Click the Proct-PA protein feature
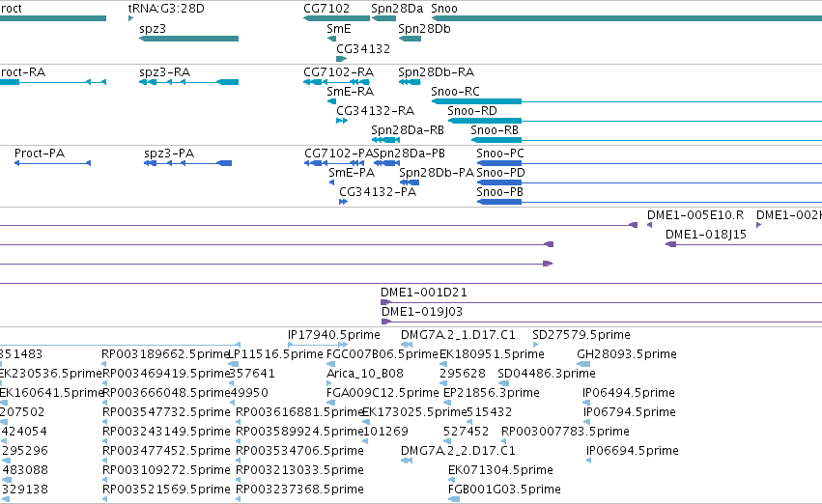 click(52, 163)
